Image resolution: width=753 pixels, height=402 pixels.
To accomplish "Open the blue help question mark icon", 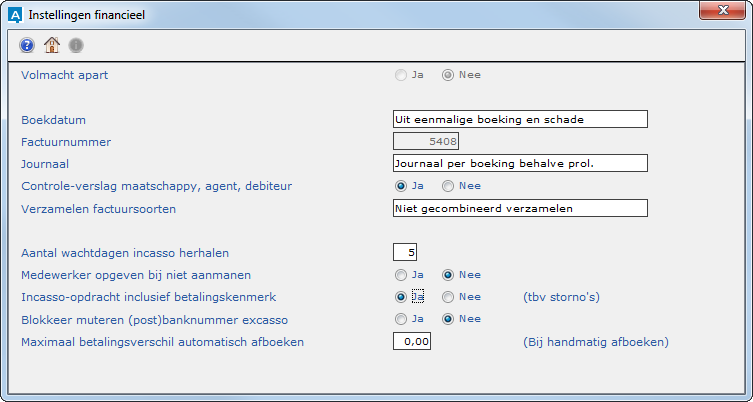I will 27,45.
